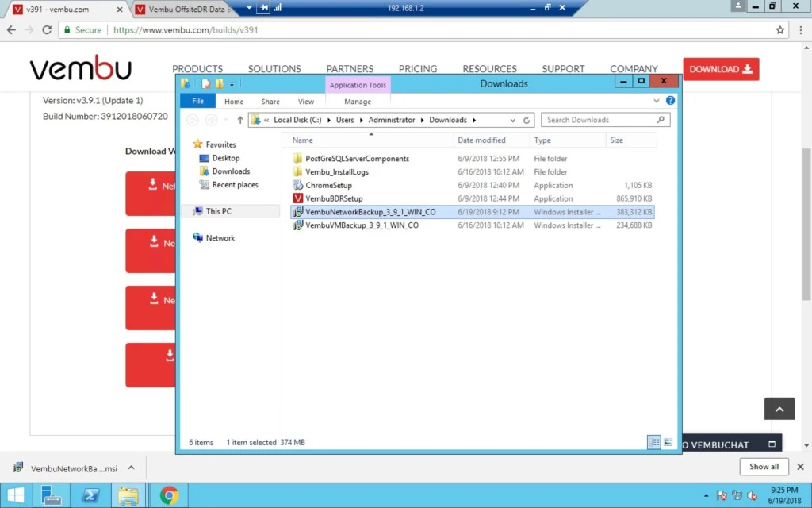Reload the Vembu web page
The width and height of the screenshot is (812, 508).
coord(47,30)
